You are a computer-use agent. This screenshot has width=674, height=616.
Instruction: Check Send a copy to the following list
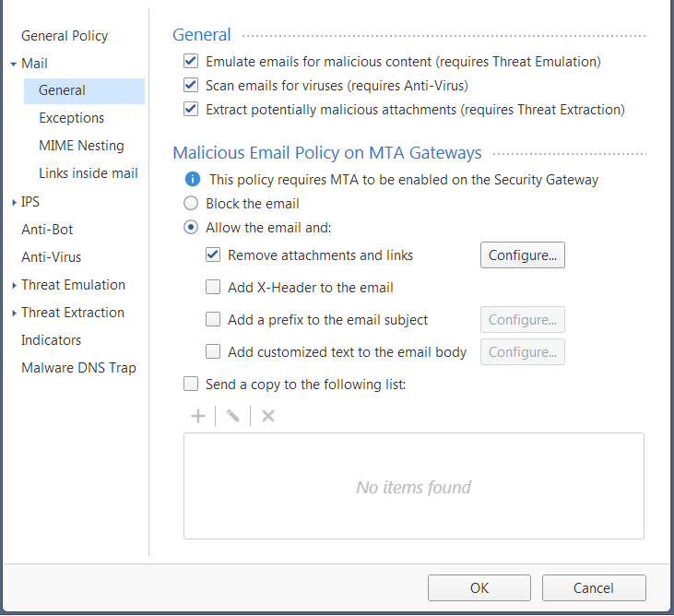191,384
